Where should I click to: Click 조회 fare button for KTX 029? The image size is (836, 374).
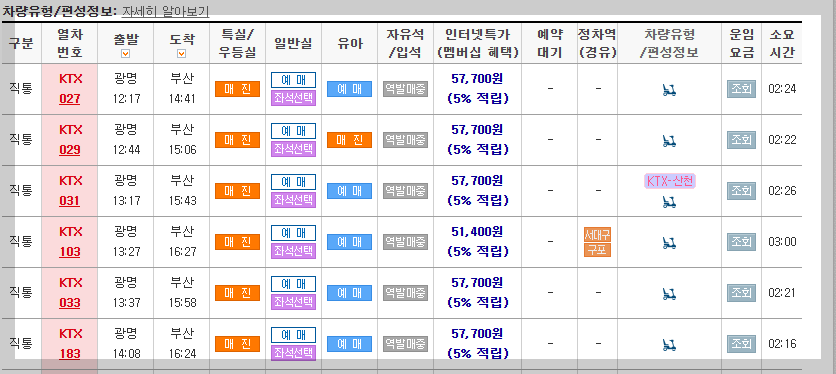(x=742, y=140)
